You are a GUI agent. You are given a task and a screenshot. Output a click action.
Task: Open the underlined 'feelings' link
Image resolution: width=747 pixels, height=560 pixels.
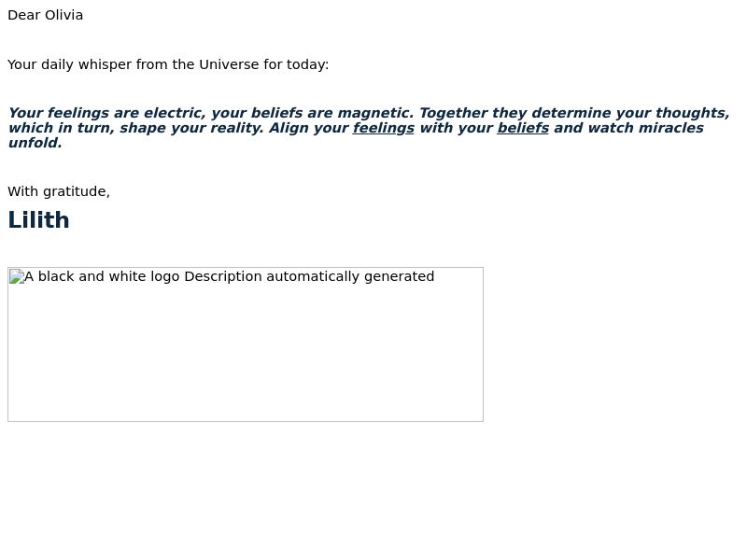coord(384,128)
